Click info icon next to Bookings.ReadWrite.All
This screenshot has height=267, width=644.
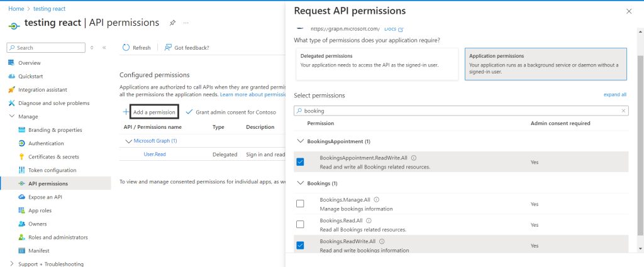tap(382, 242)
